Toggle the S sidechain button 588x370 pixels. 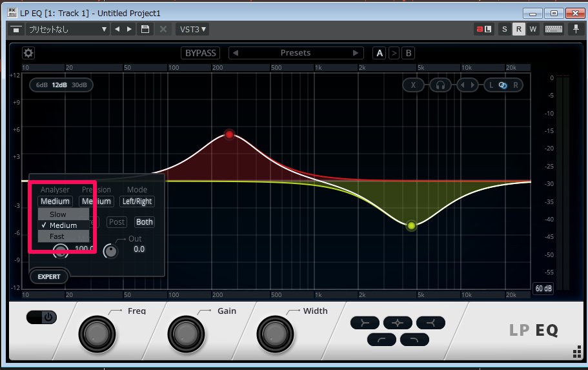click(x=504, y=29)
